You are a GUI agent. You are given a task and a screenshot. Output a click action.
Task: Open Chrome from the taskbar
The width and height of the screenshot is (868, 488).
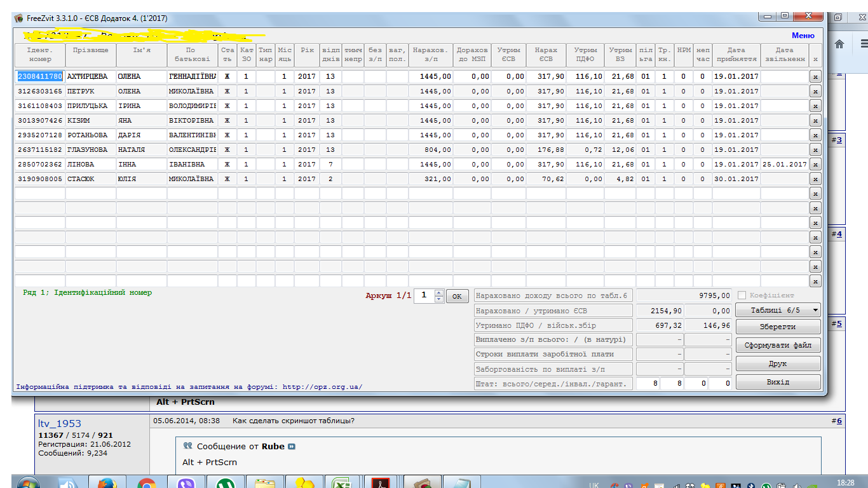[146, 484]
